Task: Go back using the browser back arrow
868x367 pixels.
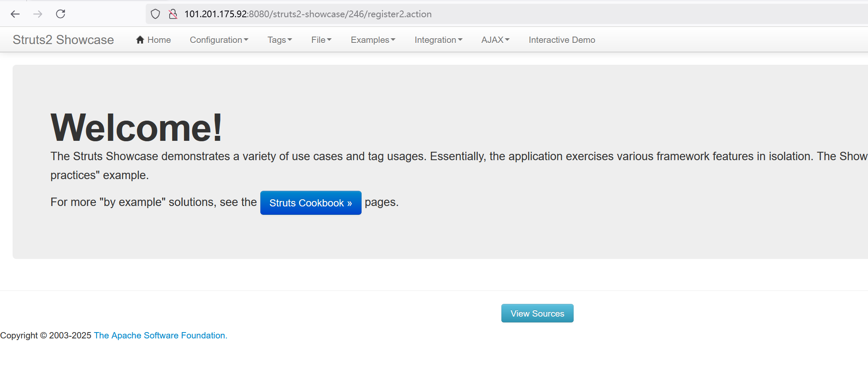Action: point(15,14)
